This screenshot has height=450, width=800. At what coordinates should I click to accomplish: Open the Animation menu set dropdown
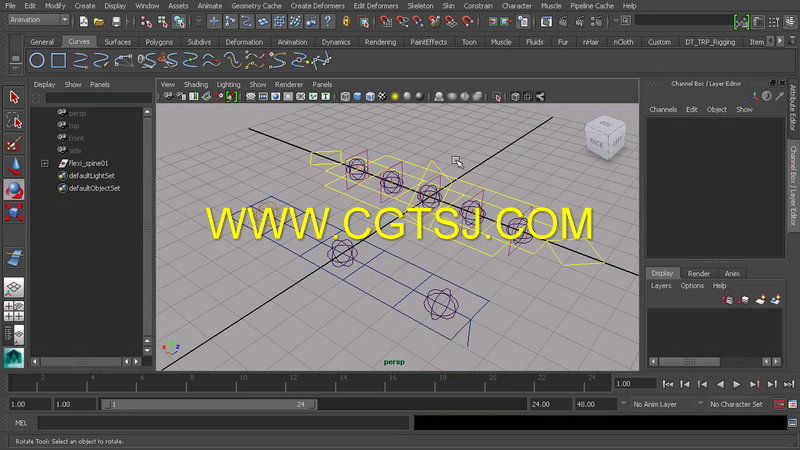tap(39, 20)
